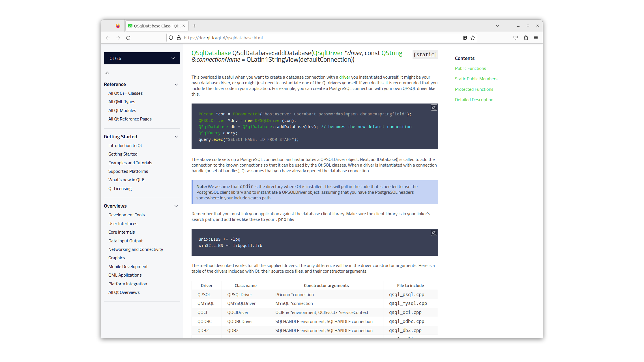644x362 pixels.
Task: Save page to Pocket
Action: [x=516, y=38]
